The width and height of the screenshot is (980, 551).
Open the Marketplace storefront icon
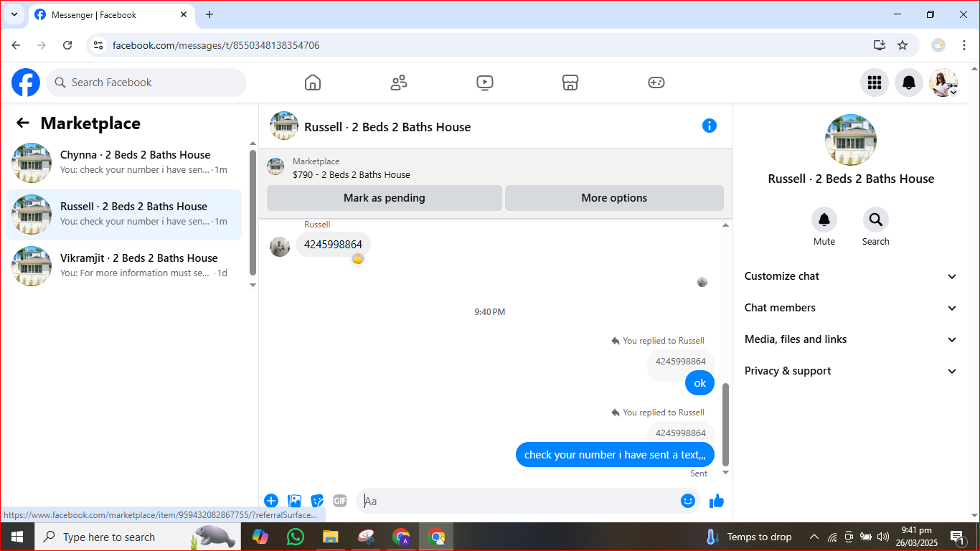click(x=570, y=83)
